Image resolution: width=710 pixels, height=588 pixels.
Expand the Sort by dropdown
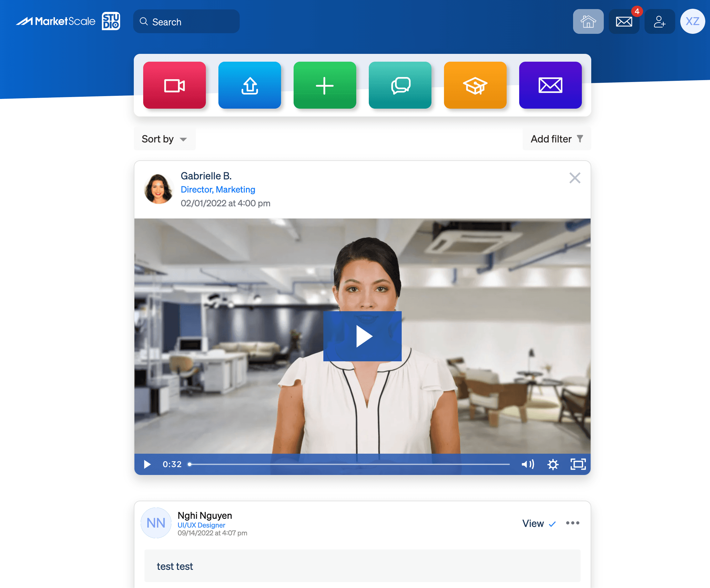pos(164,139)
